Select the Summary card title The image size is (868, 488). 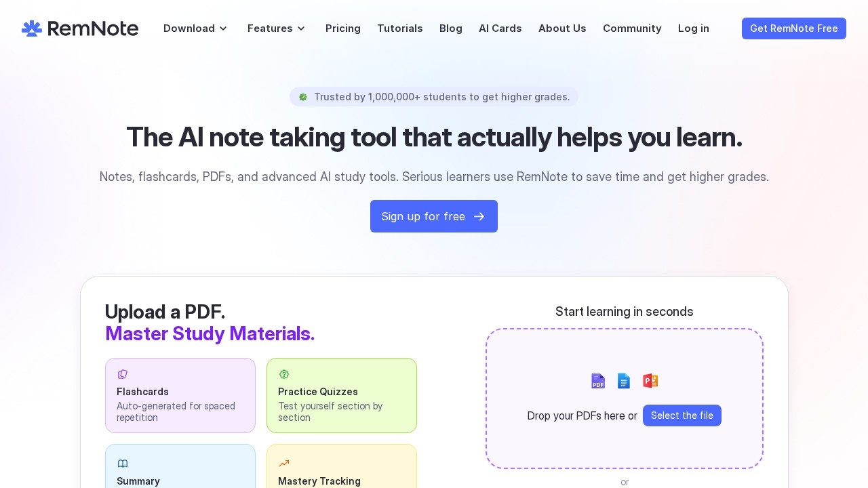(x=138, y=481)
